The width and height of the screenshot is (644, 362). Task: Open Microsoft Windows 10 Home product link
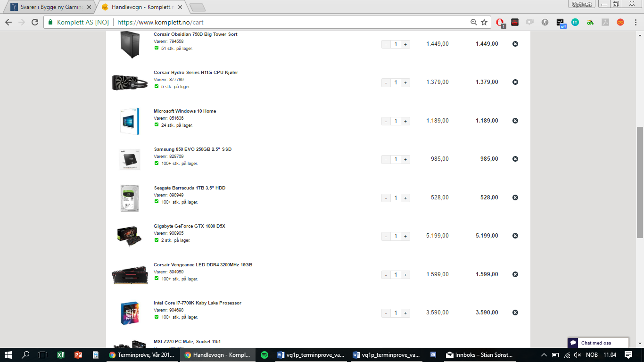(x=185, y=111)
